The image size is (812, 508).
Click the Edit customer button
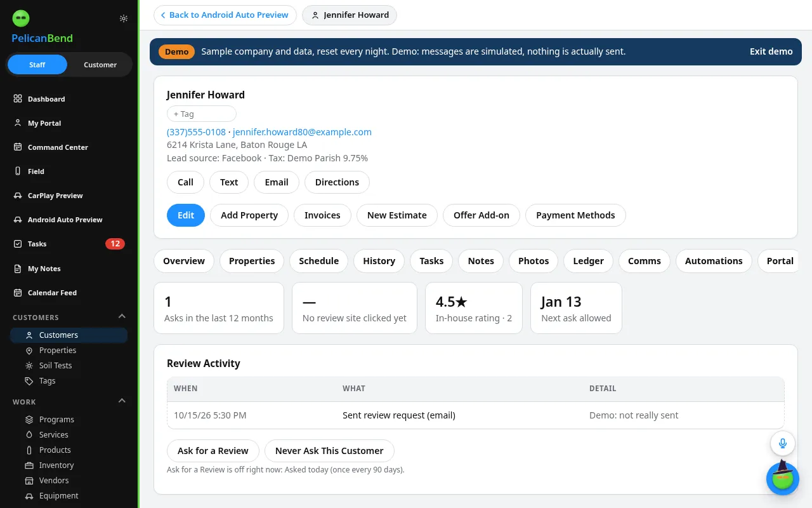click(186, 215)
